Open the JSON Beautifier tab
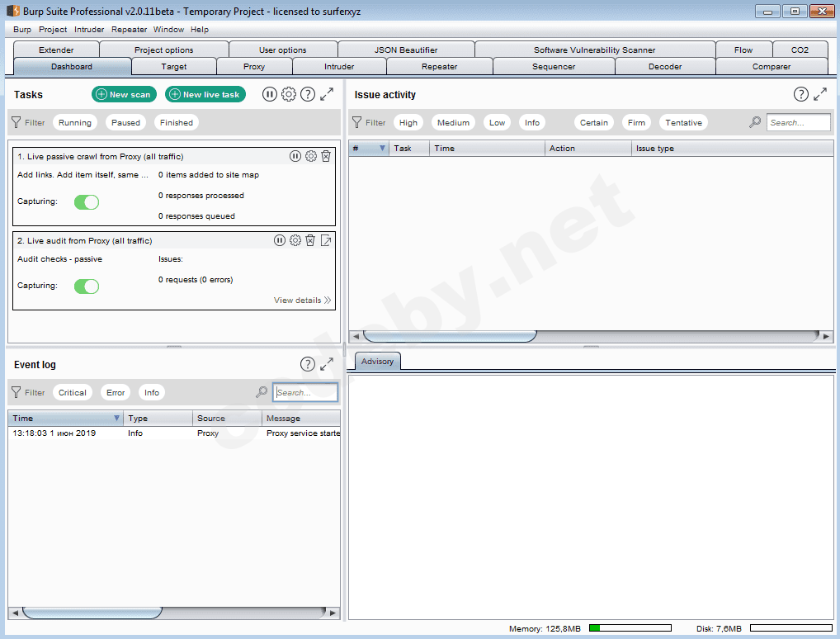This screenshot has width=840, height=639. [406, 50]
